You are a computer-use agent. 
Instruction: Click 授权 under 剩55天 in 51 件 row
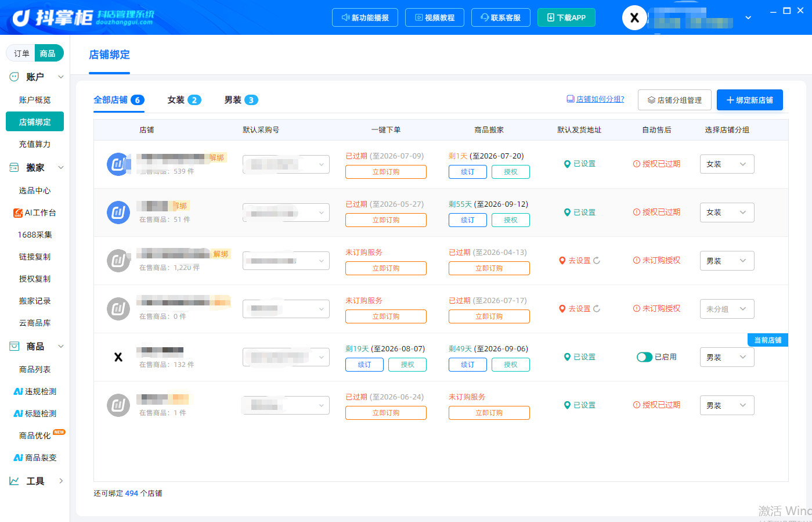[x=511, y=220]
